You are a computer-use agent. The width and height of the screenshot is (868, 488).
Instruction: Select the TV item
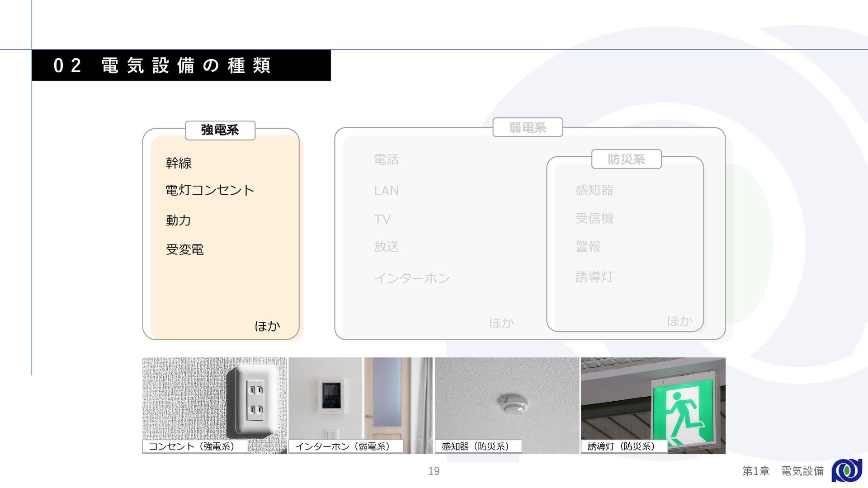[x=382, y=219]
